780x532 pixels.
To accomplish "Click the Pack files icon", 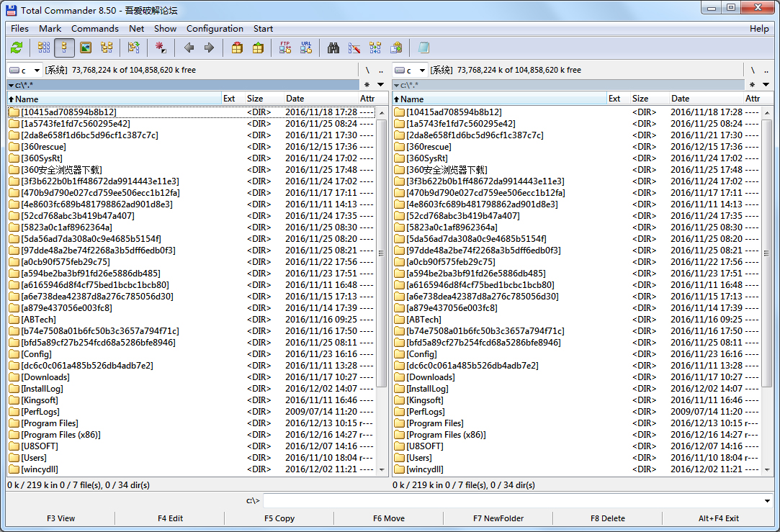I will tap(237, 48).
